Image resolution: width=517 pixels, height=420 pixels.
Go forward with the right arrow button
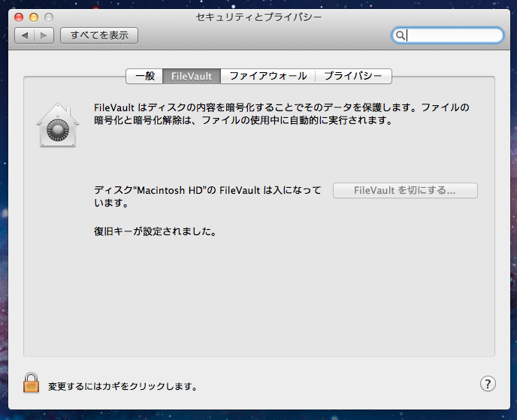[x=44, y=35]
